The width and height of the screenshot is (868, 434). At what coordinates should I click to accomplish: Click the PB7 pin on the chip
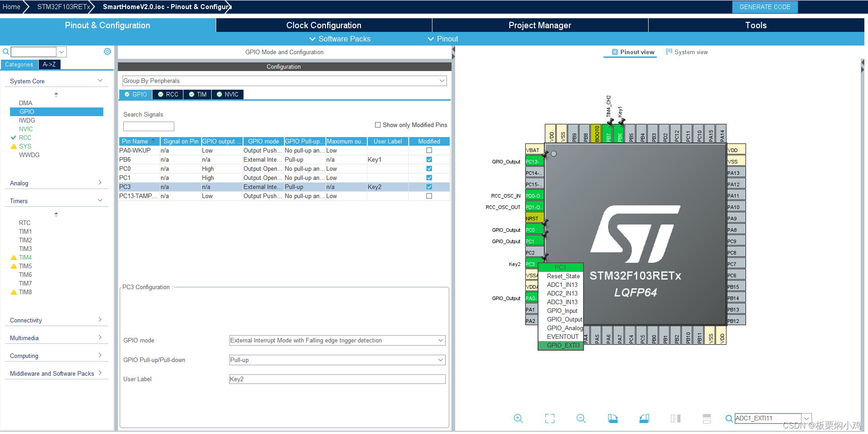click(608, 134)
